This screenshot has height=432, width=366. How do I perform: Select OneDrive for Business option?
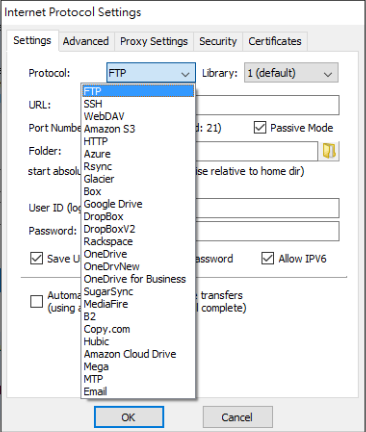[138, 279]
